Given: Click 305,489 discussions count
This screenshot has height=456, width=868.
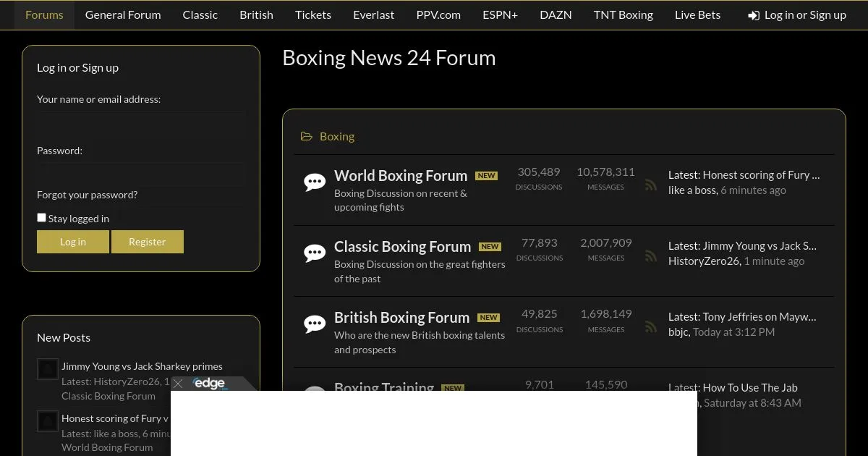Looking at the screenshot, I should 539,172.
